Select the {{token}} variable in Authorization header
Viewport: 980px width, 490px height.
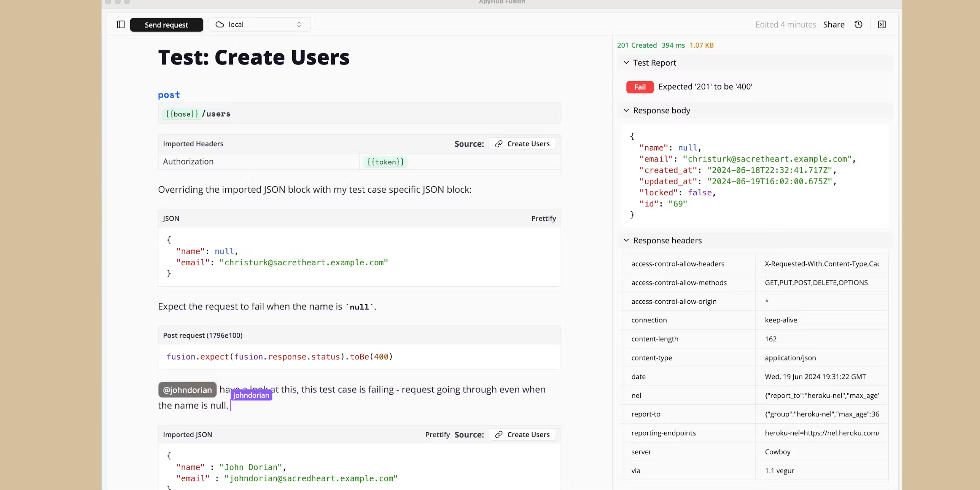coord(385,162)
